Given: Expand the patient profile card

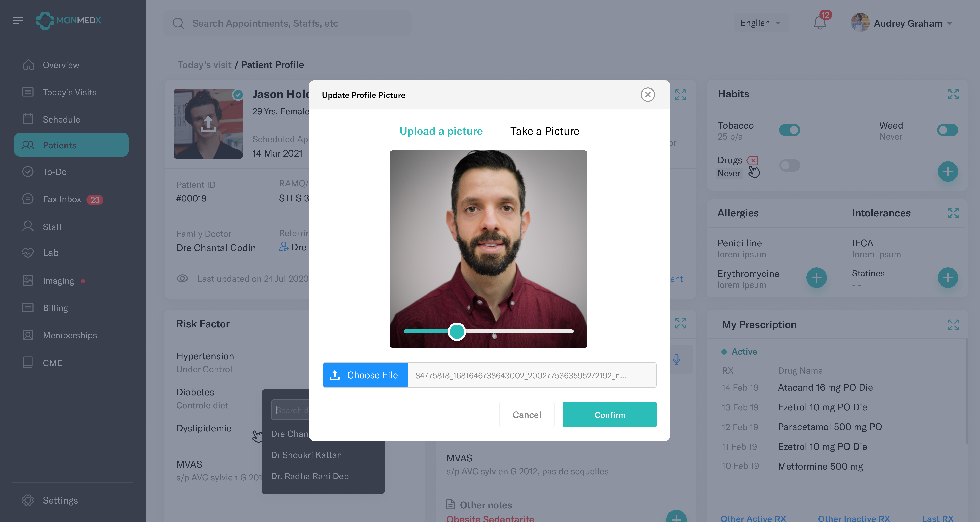Looking at the screenshot, I should 681,94.
